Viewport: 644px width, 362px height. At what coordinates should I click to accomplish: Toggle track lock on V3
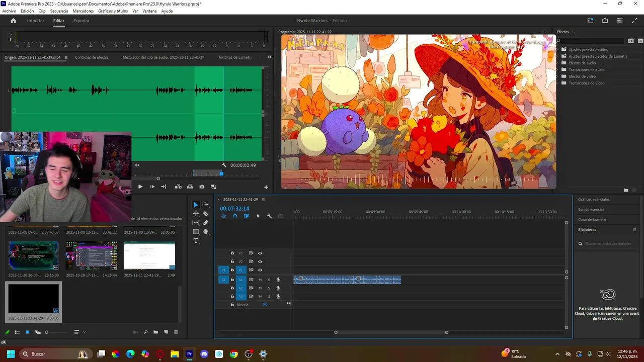coord(232,253)
